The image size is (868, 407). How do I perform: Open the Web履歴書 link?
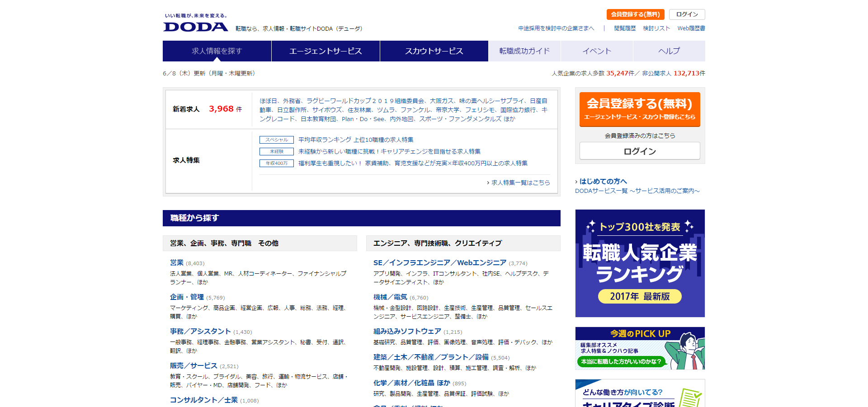(x=690, y=28)
